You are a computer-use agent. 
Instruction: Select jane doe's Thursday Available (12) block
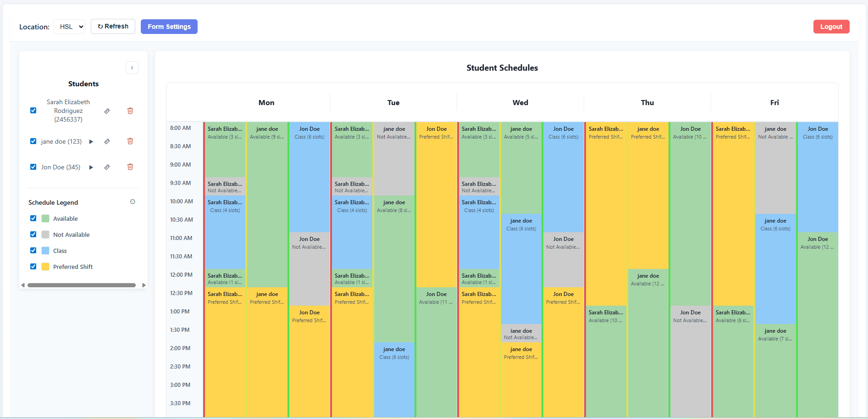click(x=648, y=343)
